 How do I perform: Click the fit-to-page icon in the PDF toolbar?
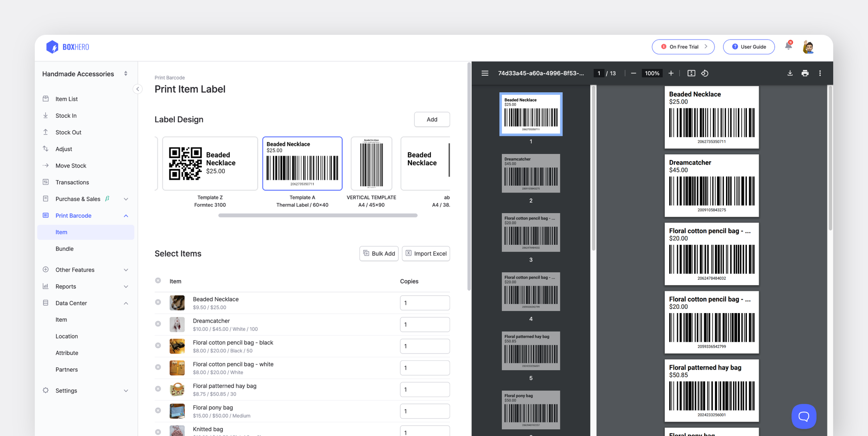pos(691,73)
